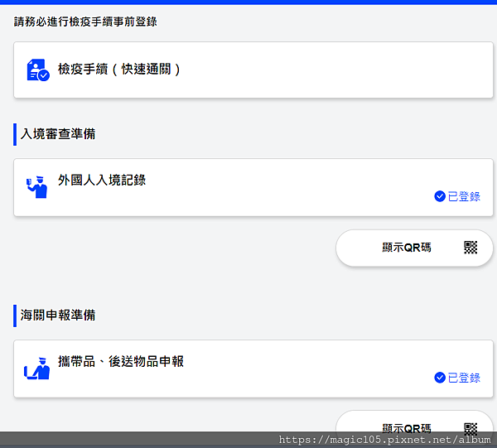
Task: Click the immigration officer icon
Action: (x=37, y=187)
